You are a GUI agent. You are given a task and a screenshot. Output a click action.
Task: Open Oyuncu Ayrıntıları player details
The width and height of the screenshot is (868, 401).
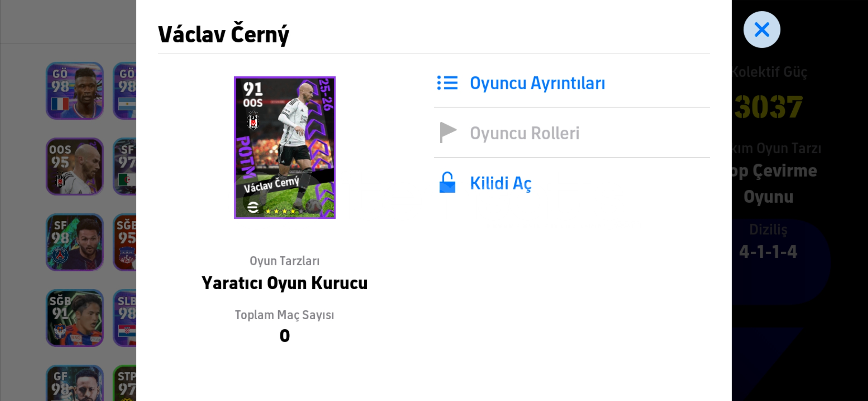pos(572,83)
